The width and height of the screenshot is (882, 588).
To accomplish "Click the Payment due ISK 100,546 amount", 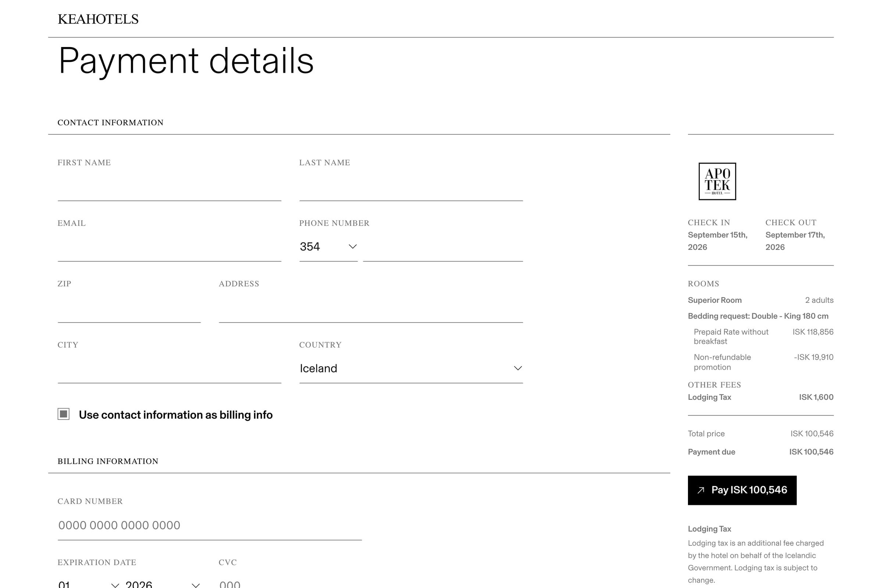I will (811, 452).
